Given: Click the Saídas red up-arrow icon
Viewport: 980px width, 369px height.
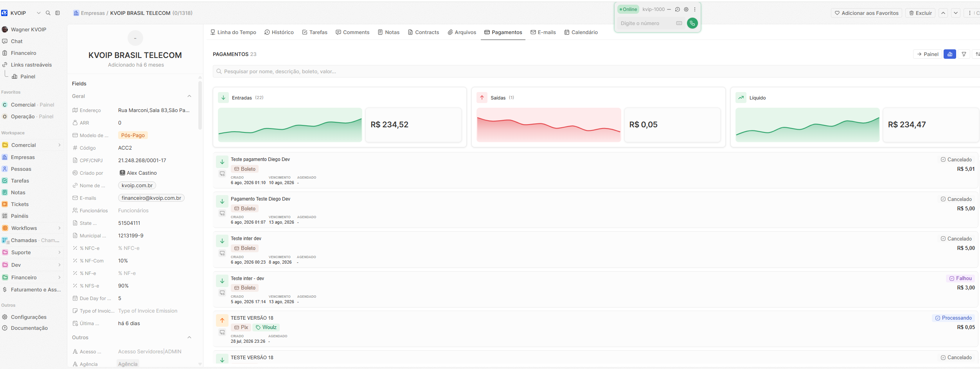Looking at the screenshot, I should point(482,98).
